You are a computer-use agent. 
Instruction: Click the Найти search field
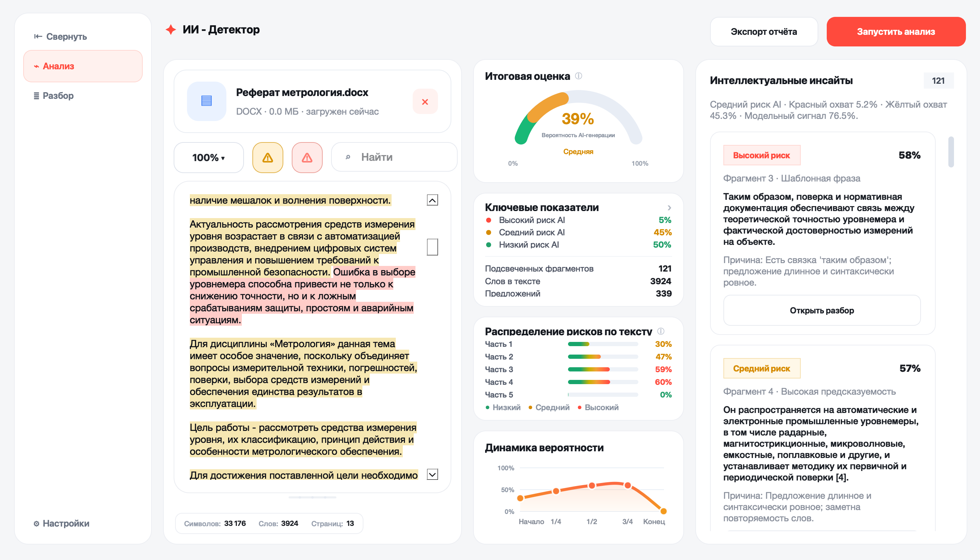pos(394,157)
